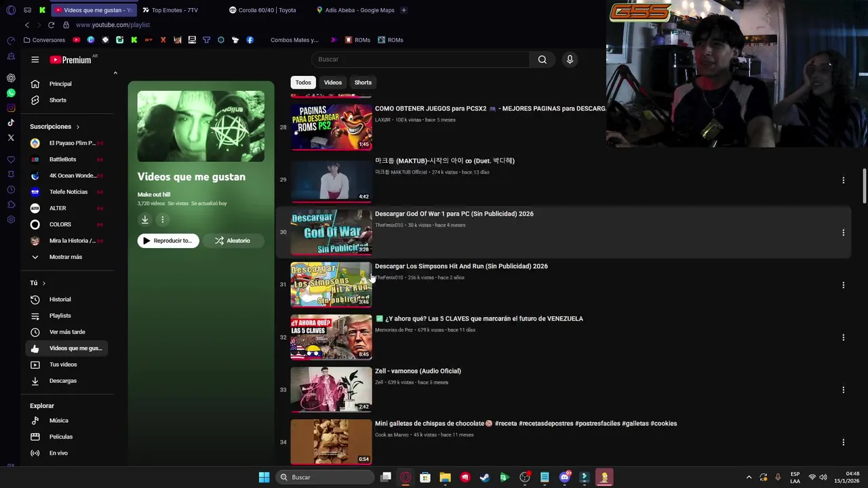
Task: Click page vertical scrollbar thumb
Action: coord(865,186)
